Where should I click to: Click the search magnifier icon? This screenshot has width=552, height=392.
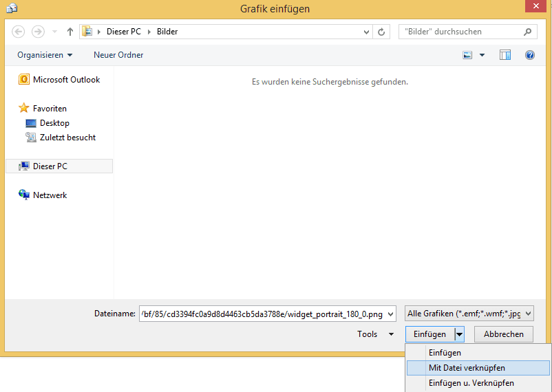528,32
